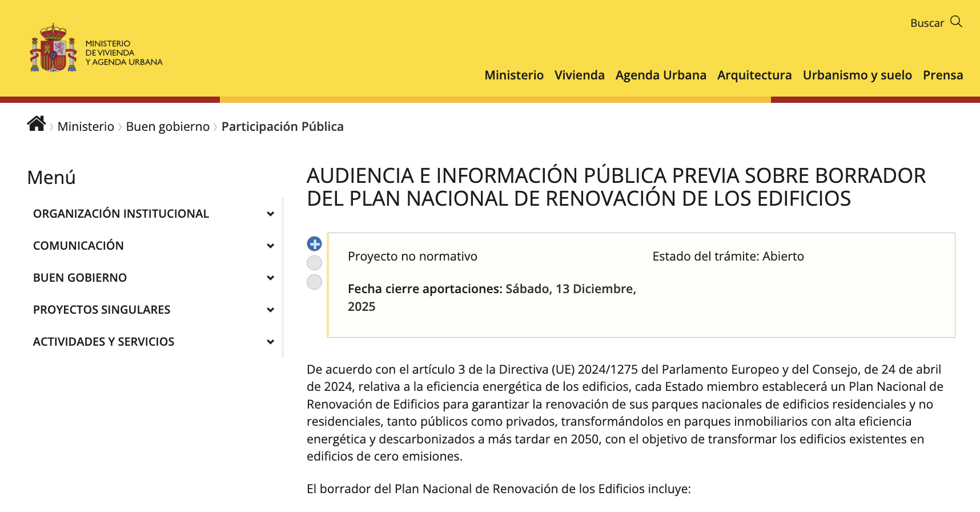Open the Vivienda navigation item
This screenshot has width=980, height=512.
pyautogui.click(x=579, y=75)
